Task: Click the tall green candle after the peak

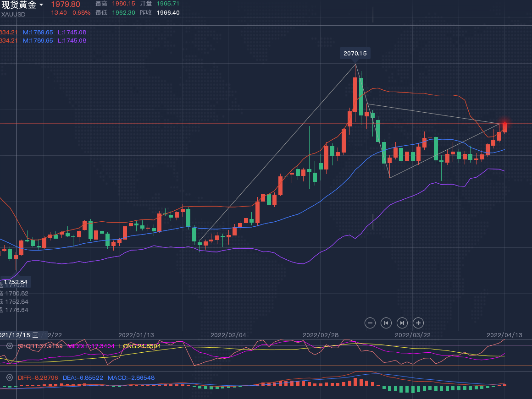Action: click(x=361, y=96)
